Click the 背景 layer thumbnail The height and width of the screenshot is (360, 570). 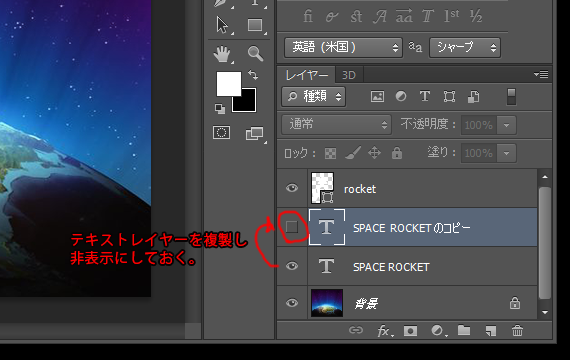tap(327, 303)
